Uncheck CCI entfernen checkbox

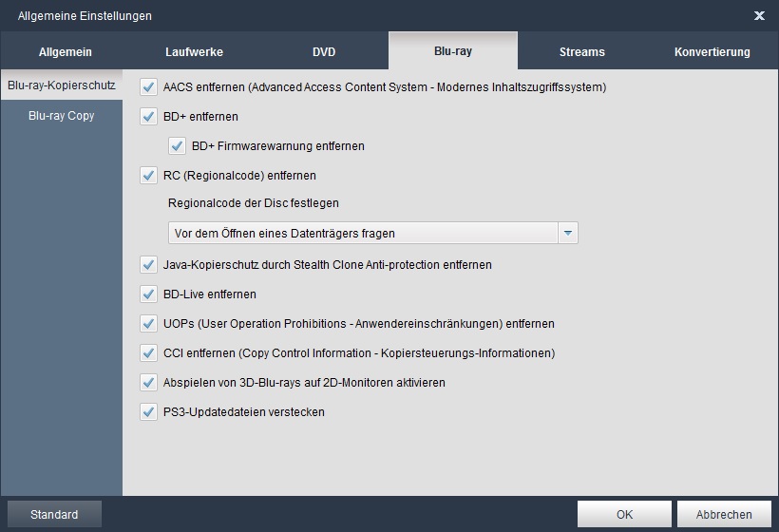point(148,353)
